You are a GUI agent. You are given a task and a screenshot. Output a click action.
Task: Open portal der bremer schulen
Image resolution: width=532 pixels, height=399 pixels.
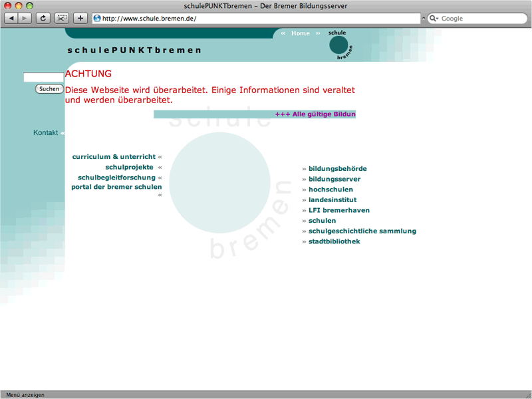pos(116,187)
